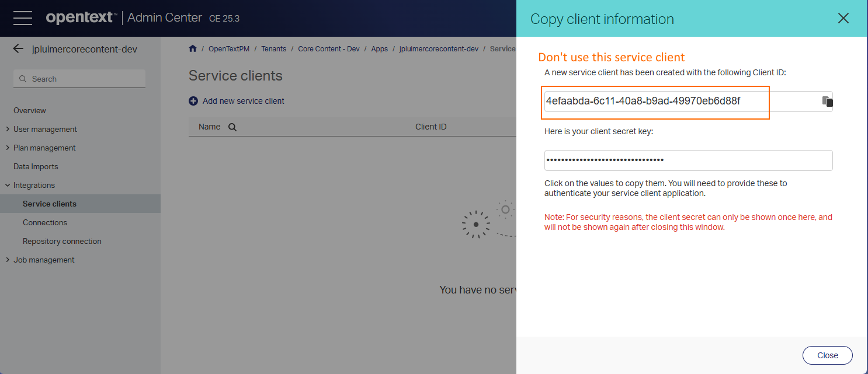Go to Apps in the breadcrumb

380,49
